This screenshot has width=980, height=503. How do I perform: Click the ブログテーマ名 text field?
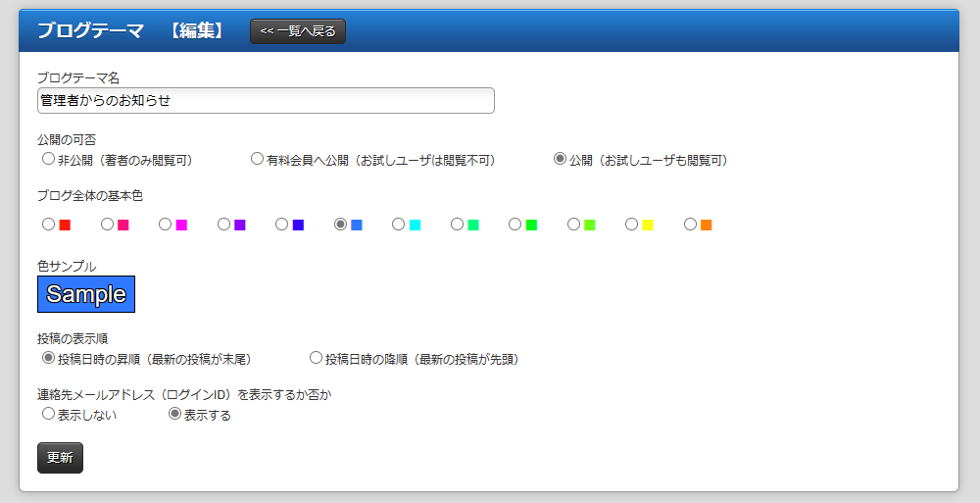point(266,100)
